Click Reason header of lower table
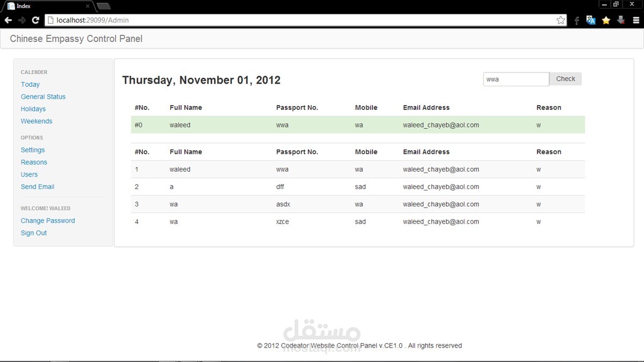Viewport: 644px width, 362px height. point(548,152)
